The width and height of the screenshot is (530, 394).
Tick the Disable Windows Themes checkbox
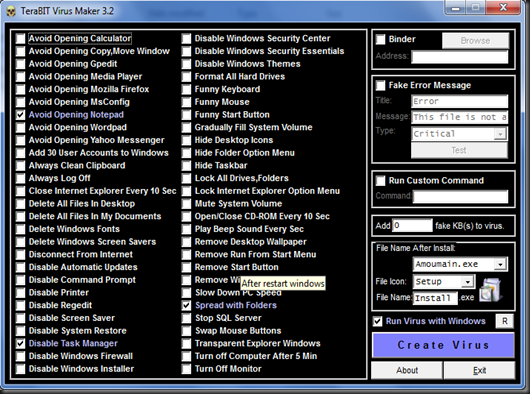tap(187, 64)
